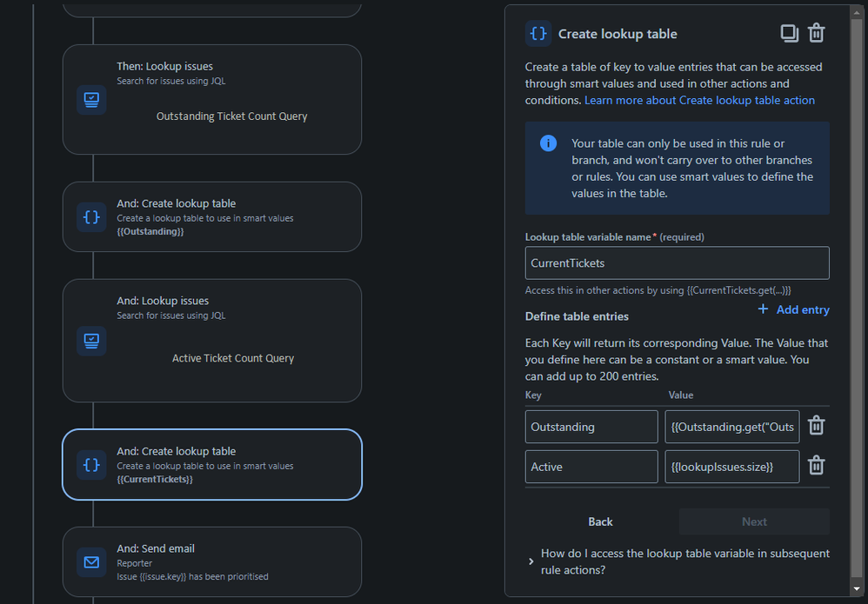Click the Outstanding lookup table braces icon
Screen dimensions: 868x604
tap(91, 216)
